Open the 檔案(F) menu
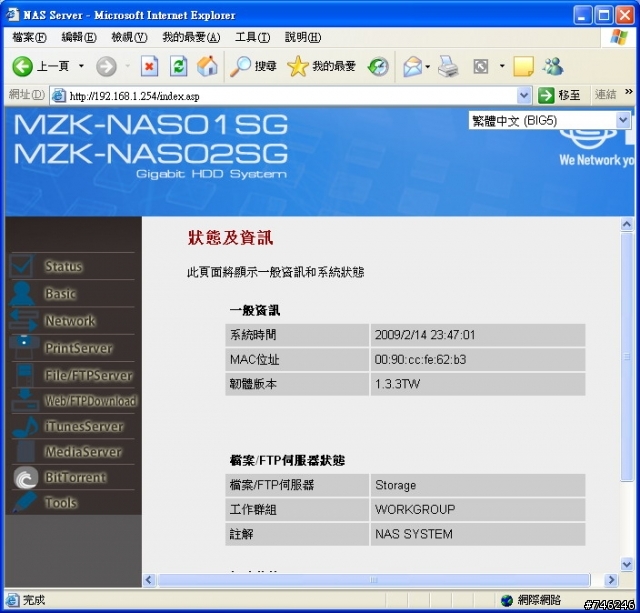 click(x=29, y=37)
